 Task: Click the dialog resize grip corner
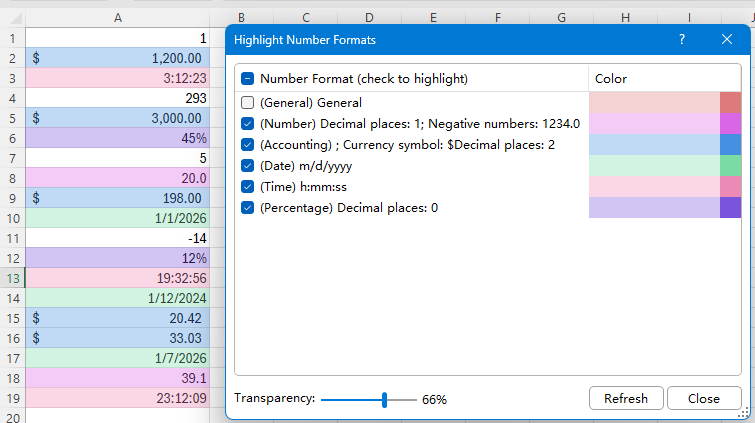tap(744, 413)
